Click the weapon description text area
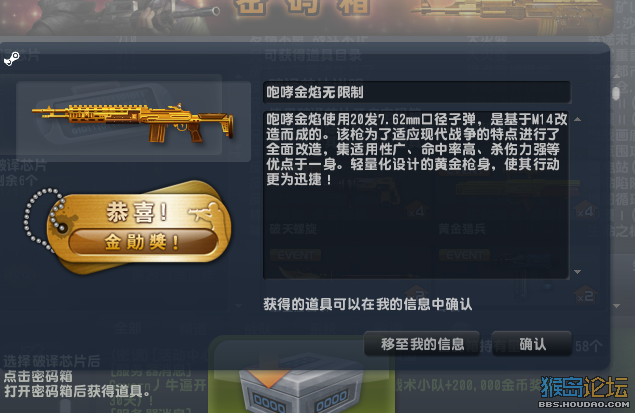This screenshot has height=413, width=635. tap(416, 195)
